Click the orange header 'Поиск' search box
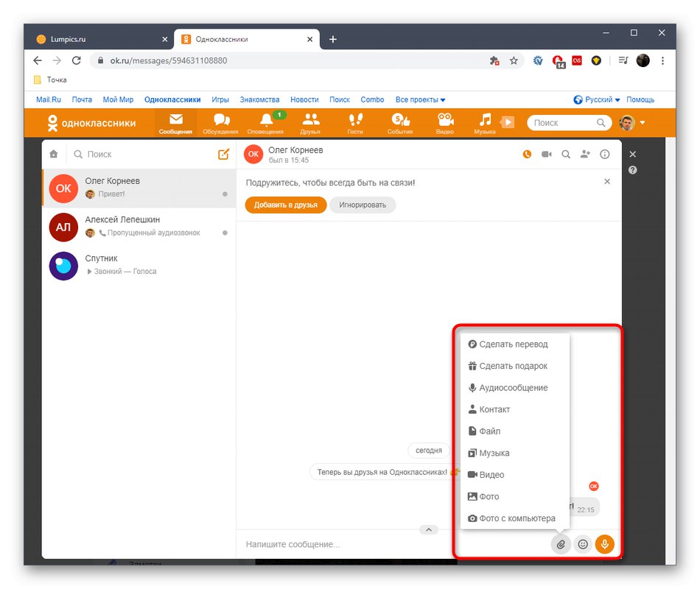700x589 pixels. 569,123
